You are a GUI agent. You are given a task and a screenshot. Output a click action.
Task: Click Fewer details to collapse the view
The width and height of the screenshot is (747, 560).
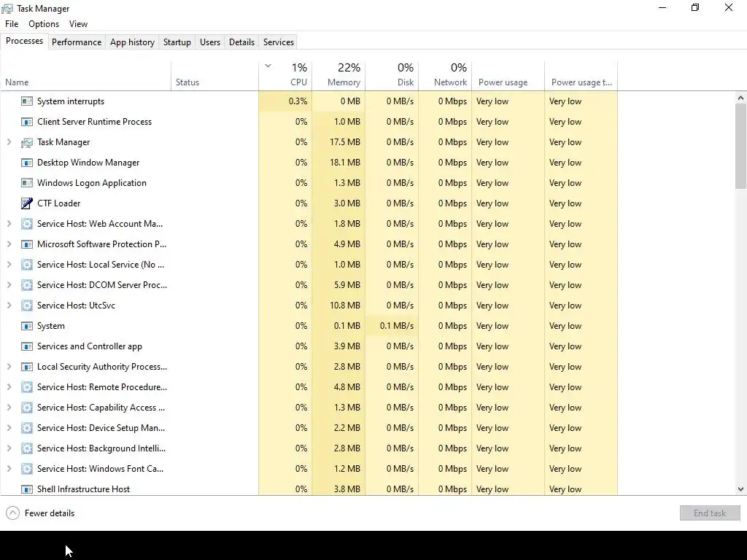[40, 513]
